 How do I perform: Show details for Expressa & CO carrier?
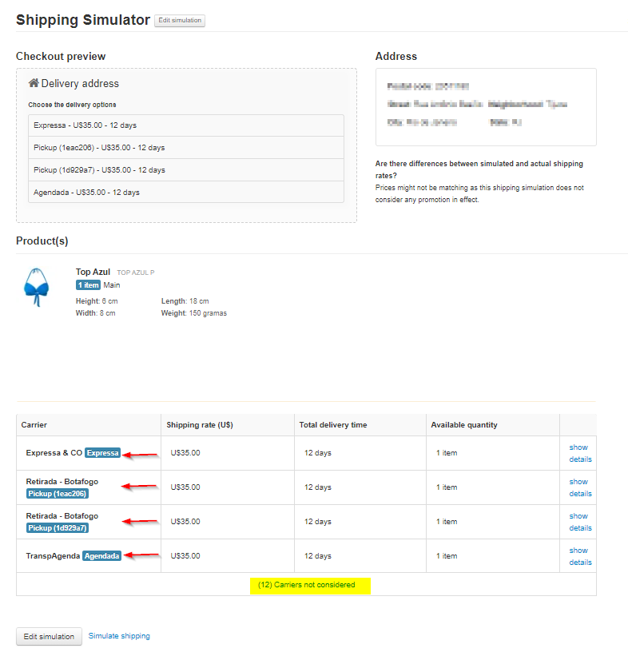[580, 453]
